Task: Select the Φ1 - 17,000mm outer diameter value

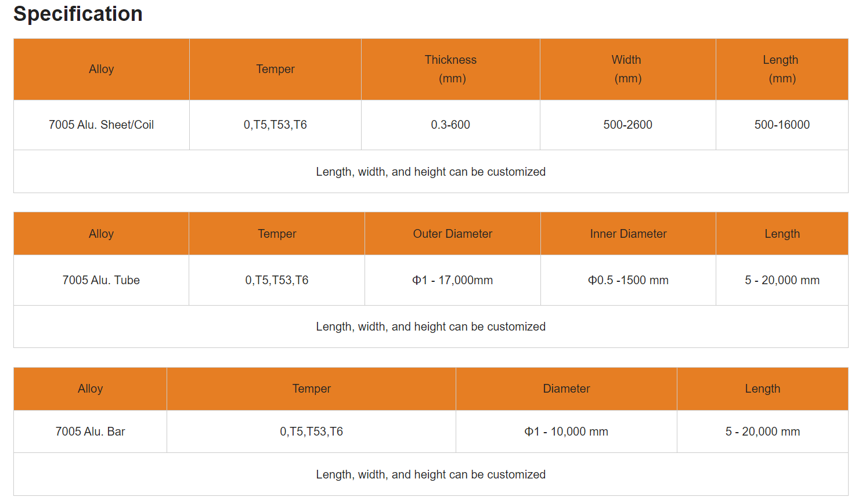Action: [x=452, y=280]
